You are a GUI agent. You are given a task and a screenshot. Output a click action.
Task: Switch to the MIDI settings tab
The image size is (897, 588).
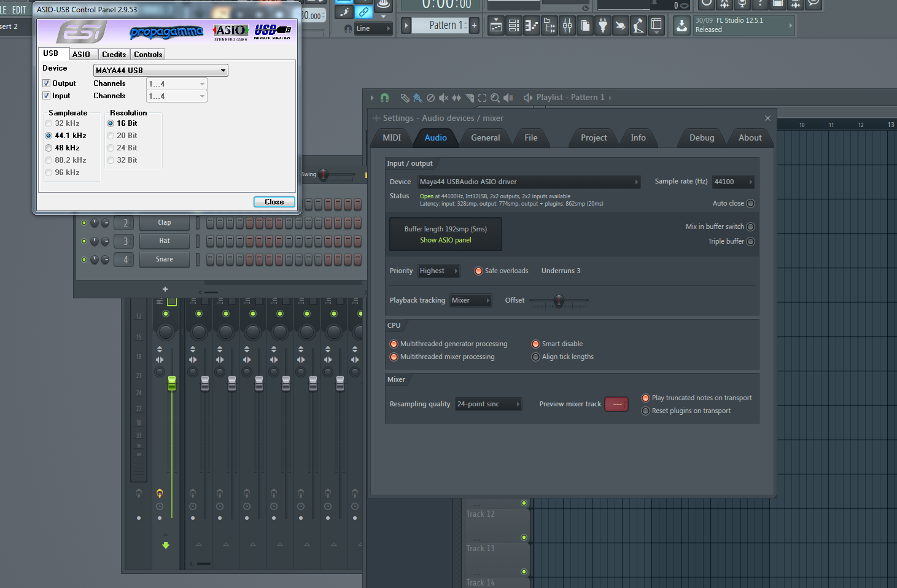(x=392, y=137)
